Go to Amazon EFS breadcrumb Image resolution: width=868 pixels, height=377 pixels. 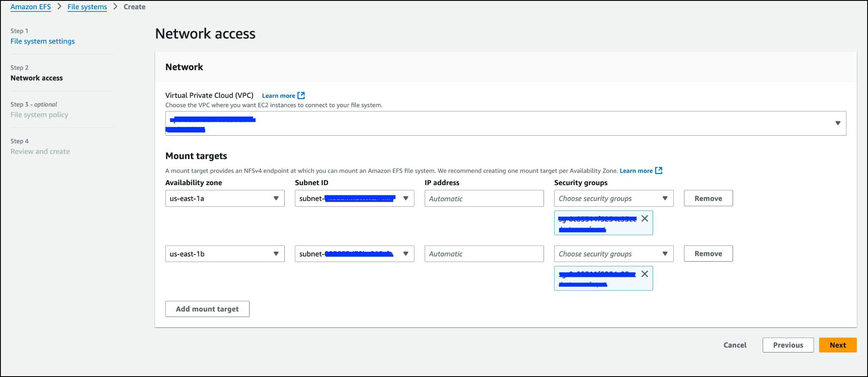(x=30, y=7)
